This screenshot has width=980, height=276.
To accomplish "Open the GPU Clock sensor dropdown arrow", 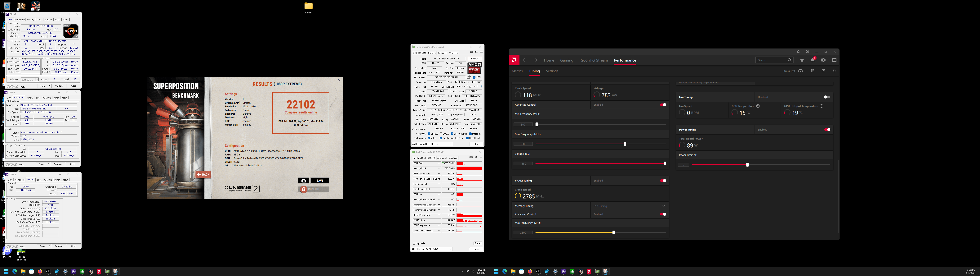I will click(x=439, y=163).
